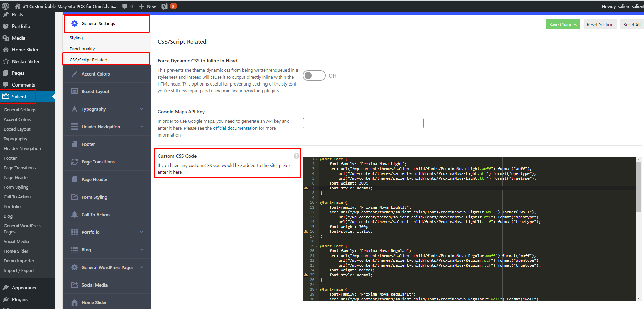Click warning icon on code line 16
The height and width of the screenshot is (309, 644).
coord(306,231)
